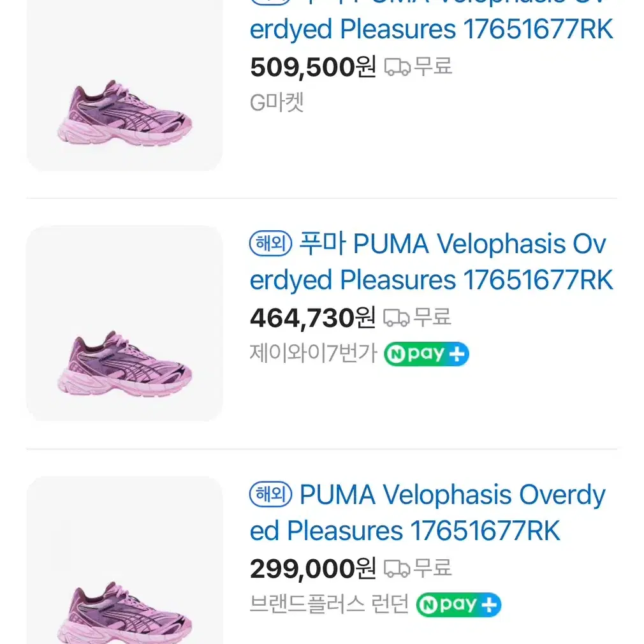
Task: Click the 509,500원 price
Action: 313,68
